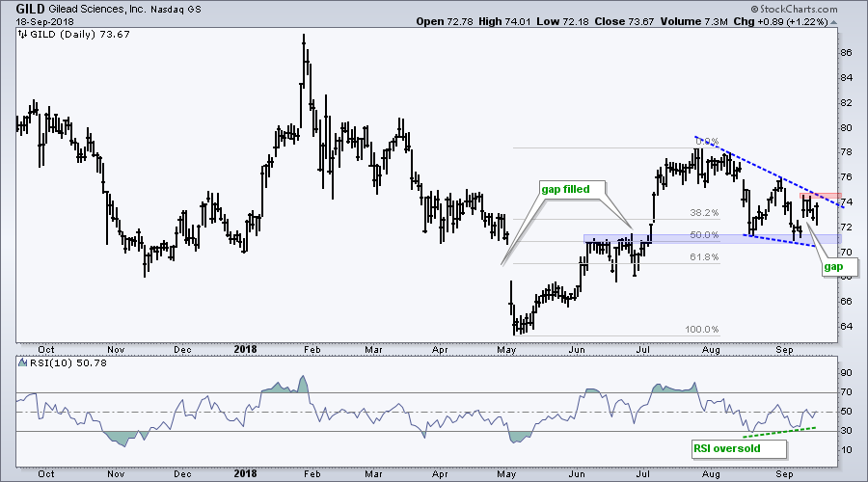Click the Sep label below the RSI panel
The image size is (868, 482).
784,474
